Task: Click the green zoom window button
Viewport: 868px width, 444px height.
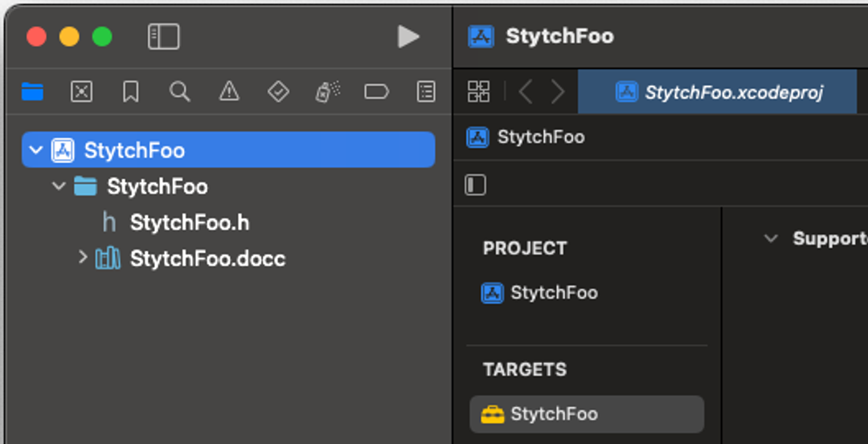Action: point(102,37)
